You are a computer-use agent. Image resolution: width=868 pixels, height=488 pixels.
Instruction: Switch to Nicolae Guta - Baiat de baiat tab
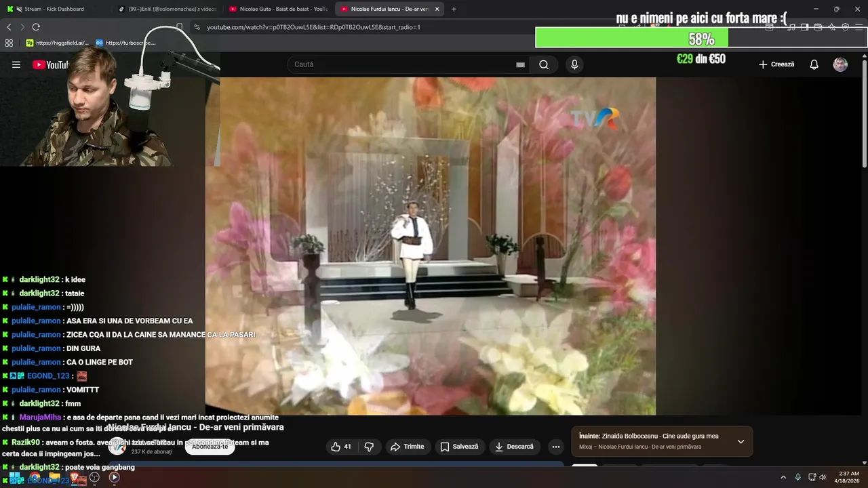pyautogui.click(x=278, y=9)
